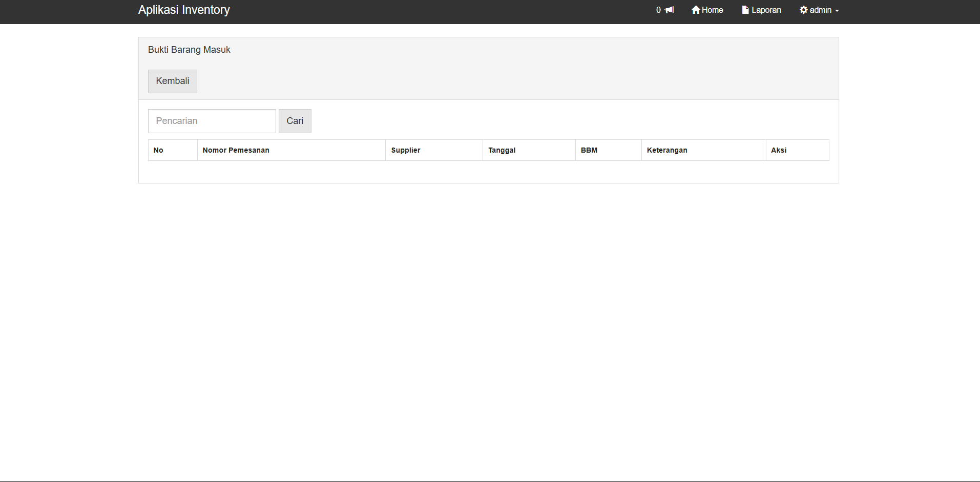
Task: Click the gear icon beside admin
Action: (x=803, y=10)
